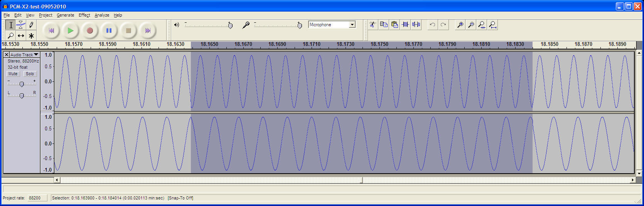Paste audio from clipboard
644x206 pixels.
[x=394, y=25]
